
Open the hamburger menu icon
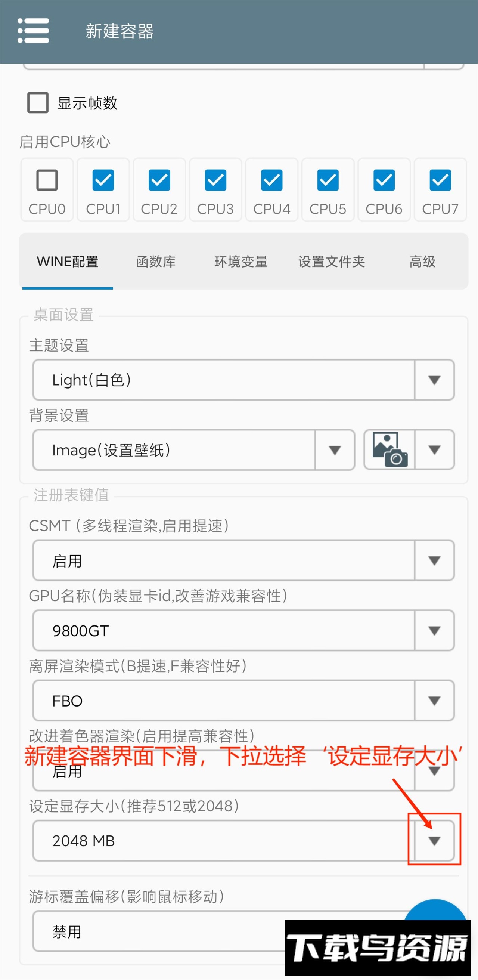click(34, 31)
